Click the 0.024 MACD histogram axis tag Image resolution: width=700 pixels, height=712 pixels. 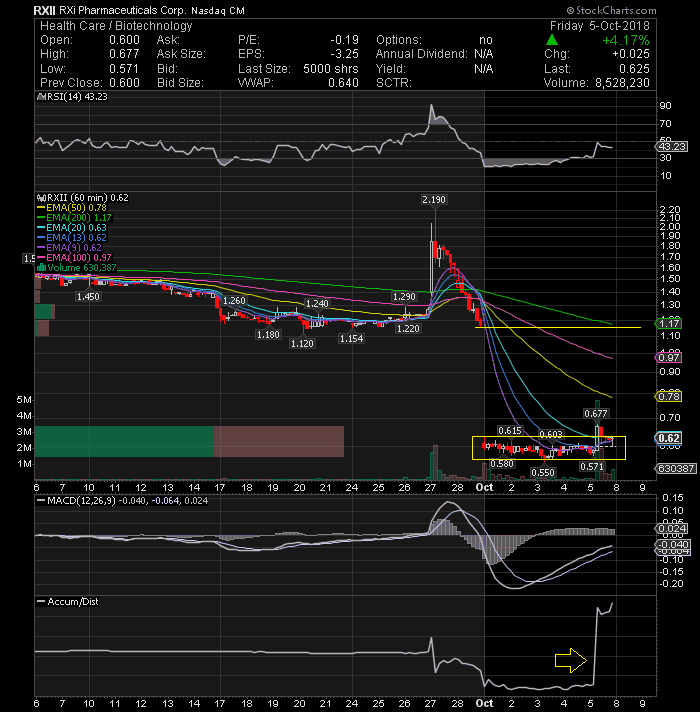pyautogui.click(x=671, y=529)
